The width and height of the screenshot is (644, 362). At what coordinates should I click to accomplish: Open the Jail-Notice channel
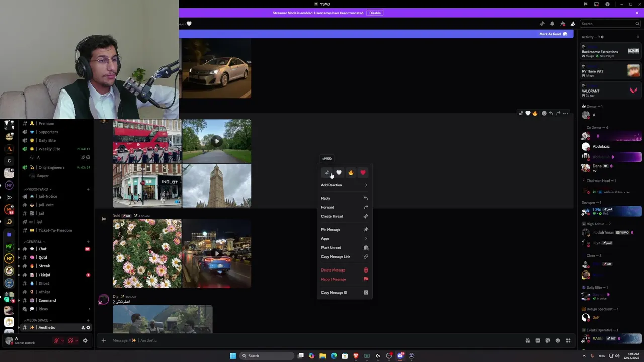coord(55,197)
